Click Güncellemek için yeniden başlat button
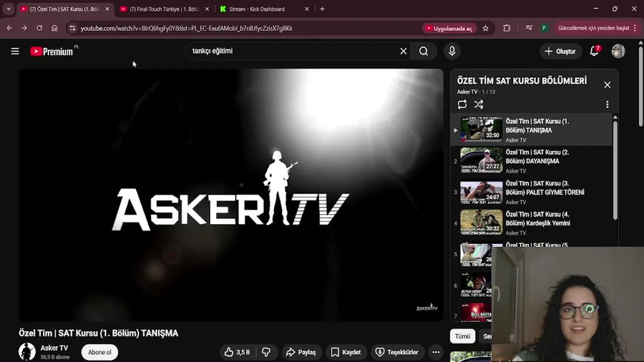644x362 pixels. [x=593, y=28]
